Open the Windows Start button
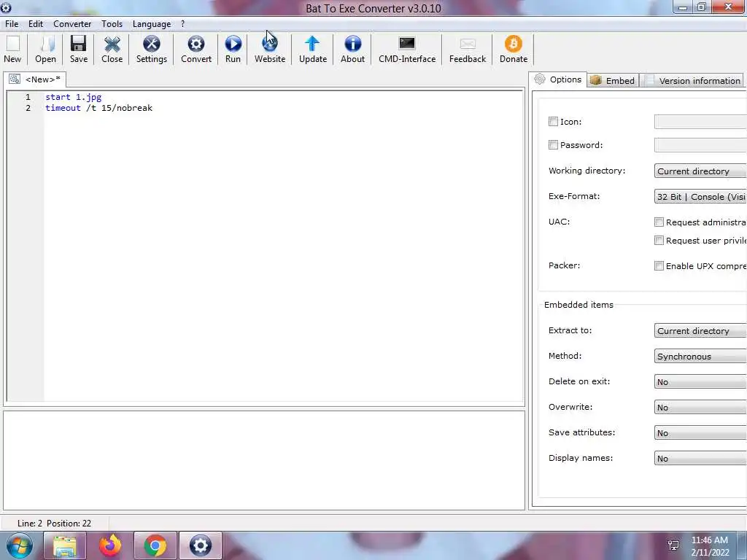The height and width of the screenshot is (560, 747). (19, 545)
